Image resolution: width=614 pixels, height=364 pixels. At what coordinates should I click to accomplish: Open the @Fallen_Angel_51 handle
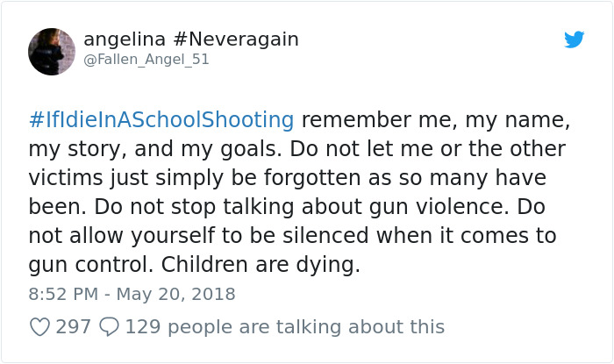coord(146,60)
